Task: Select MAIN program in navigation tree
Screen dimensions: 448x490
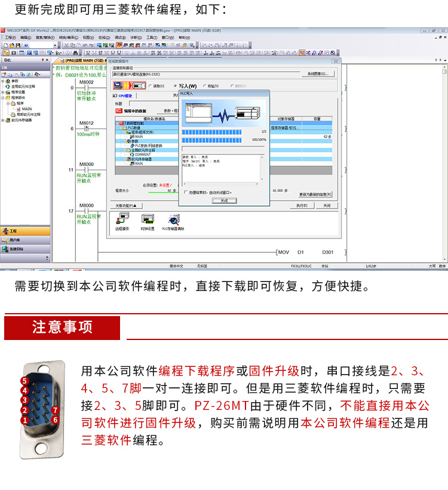Action: 27,109
